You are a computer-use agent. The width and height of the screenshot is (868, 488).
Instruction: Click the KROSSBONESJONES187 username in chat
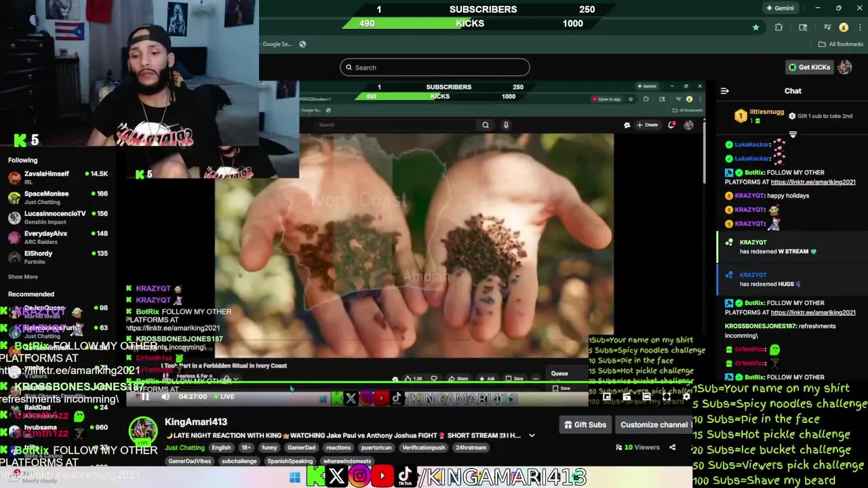pos(759,326)
